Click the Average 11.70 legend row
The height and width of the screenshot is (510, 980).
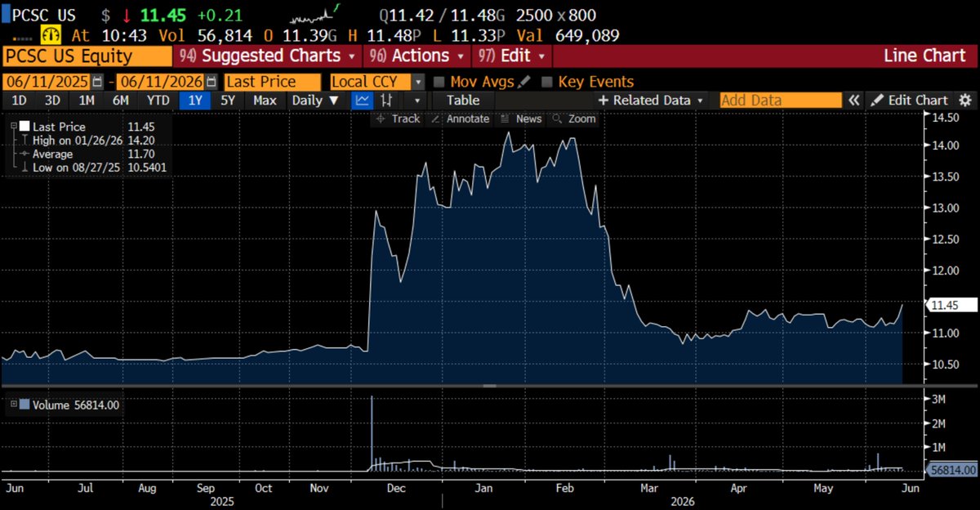[88, 154]
